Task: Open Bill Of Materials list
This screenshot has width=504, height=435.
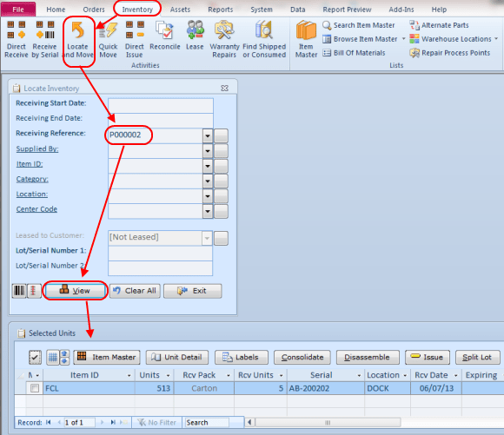Action: (x=354, y=53)
